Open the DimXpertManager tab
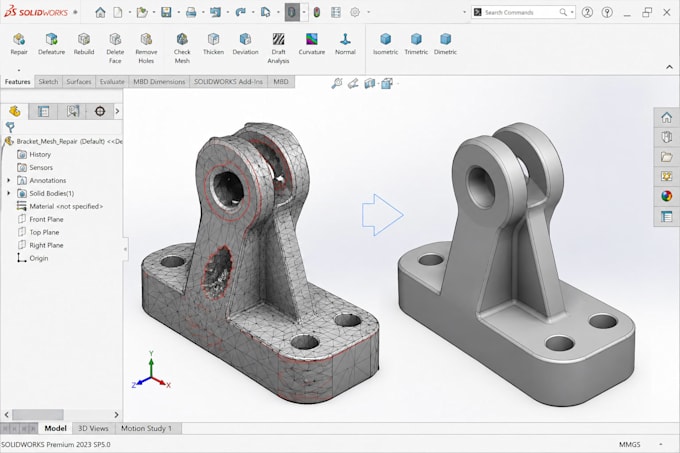This screenshot has width=680, height=453. [x=100, y=111]
